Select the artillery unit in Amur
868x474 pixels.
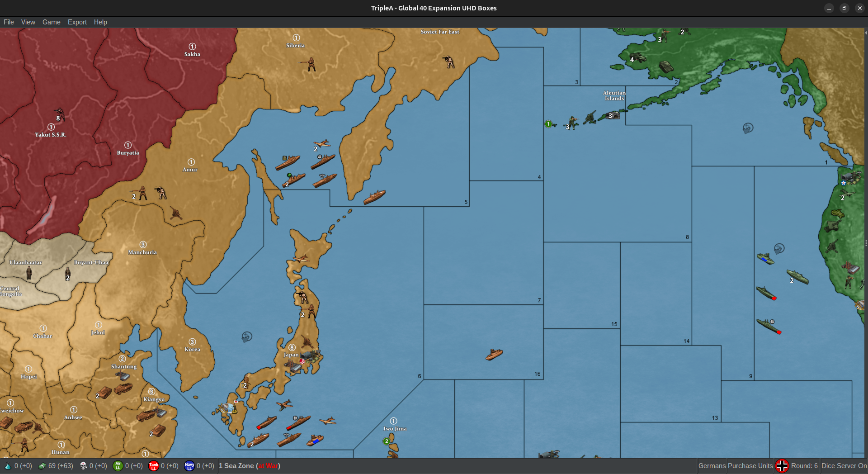(x=175, y=213)
